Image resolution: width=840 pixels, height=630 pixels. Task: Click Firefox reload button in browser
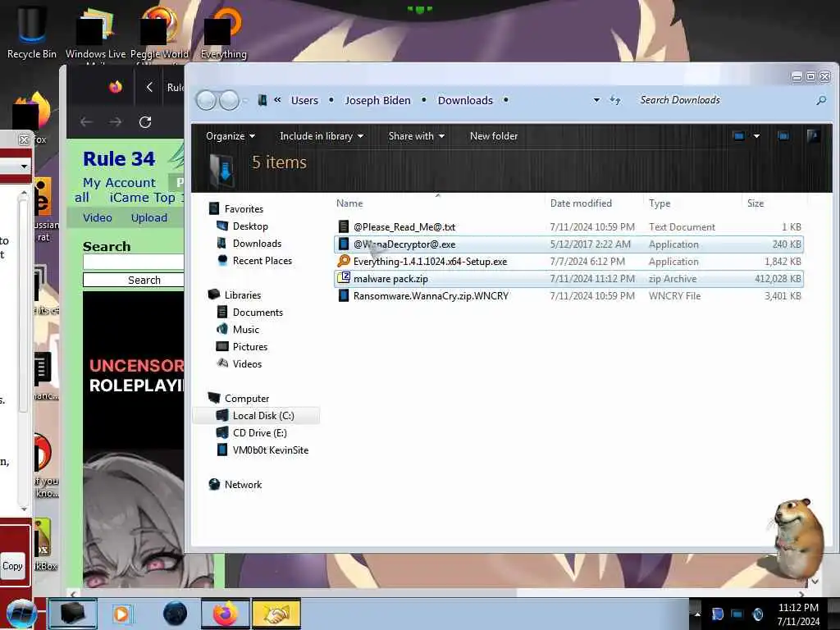click(x=145, y=122)
